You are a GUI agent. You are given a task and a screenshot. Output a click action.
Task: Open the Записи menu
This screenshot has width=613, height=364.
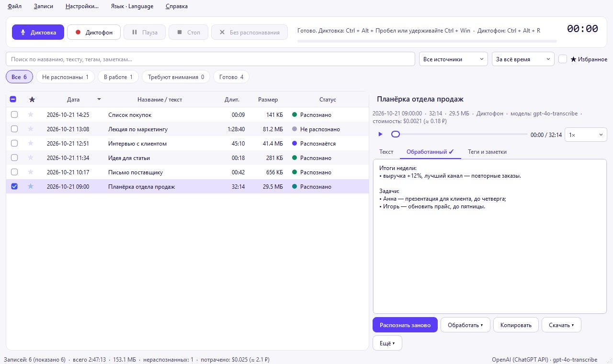[44, 6]
